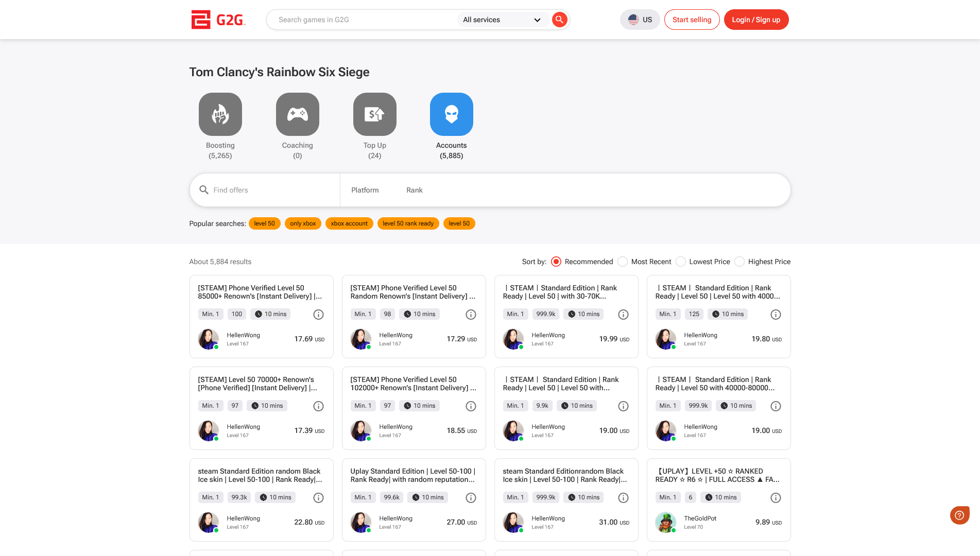Focus the Find offers input field

point(273,190)
